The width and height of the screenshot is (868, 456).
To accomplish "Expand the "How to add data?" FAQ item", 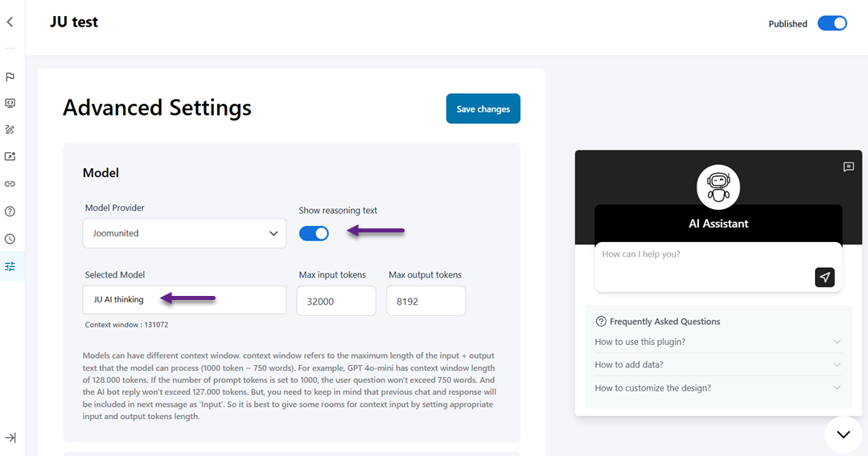I will click(718, 364).
